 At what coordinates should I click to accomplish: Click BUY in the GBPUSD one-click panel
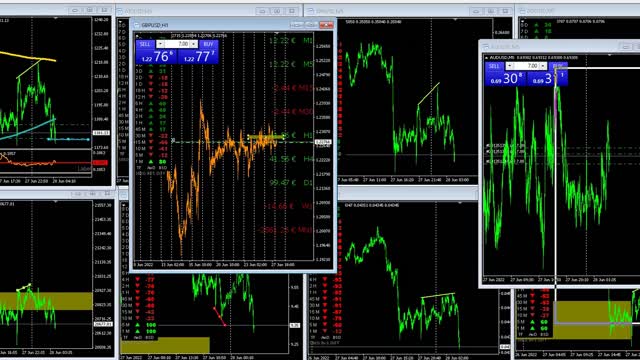pos(208,44)
